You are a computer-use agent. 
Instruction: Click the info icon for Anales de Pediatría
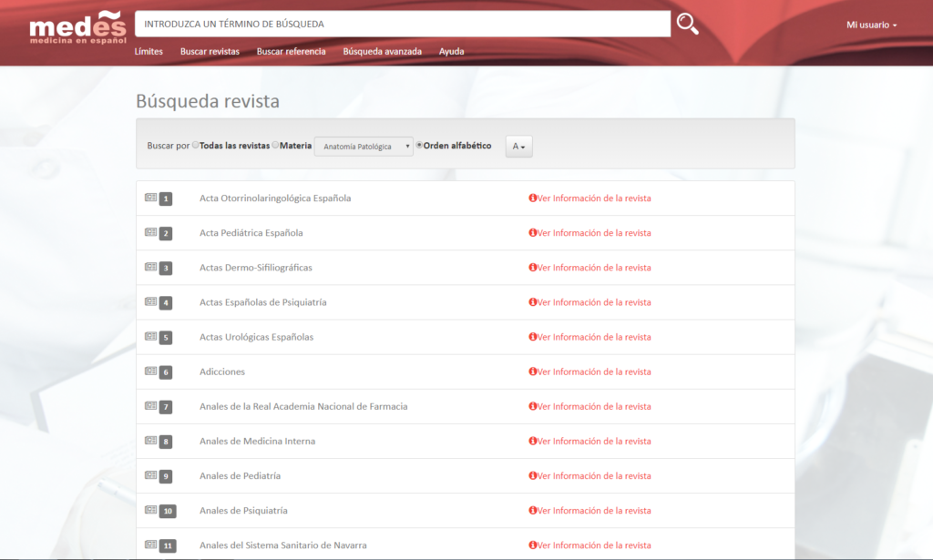(533, 476)
